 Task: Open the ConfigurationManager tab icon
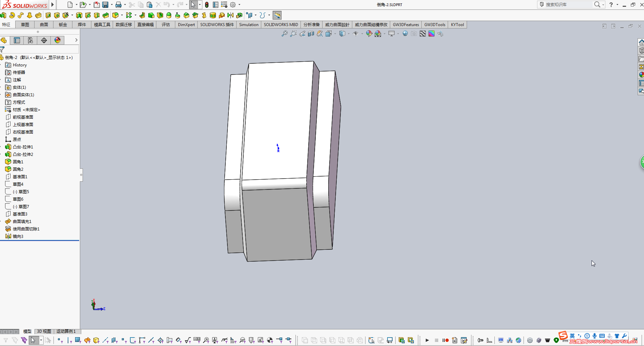point(30,40)
